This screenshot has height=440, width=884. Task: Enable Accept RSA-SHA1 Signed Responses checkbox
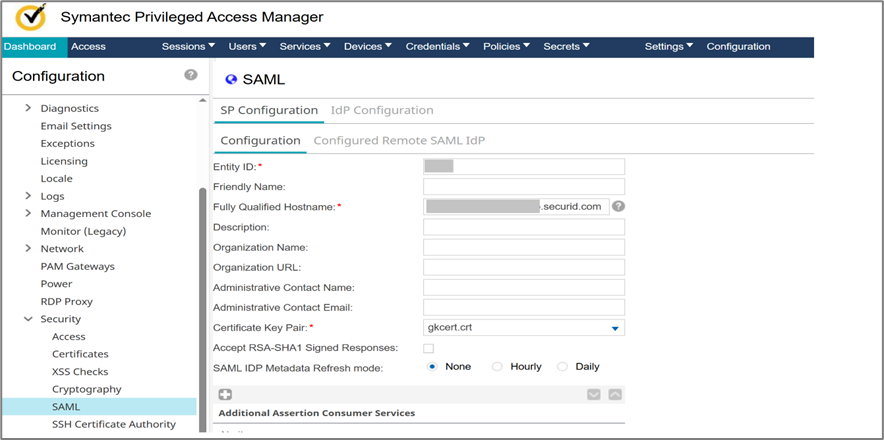(x=429, y=348)
